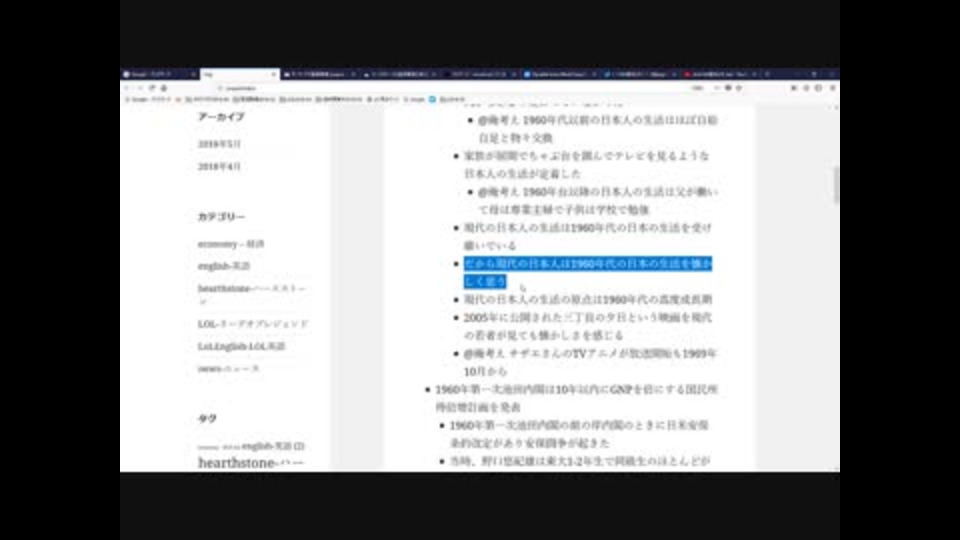Open the home page icon in toolbar
This screenshot has width=960, height=540.
(x=163, y=88)
